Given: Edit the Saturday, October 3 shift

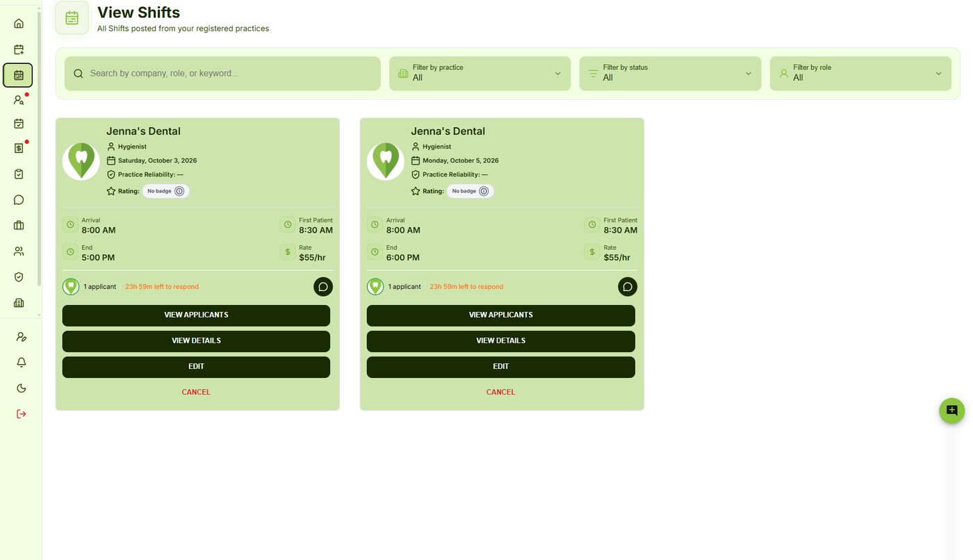Looking at the screenshot, I should pos(196,367).
